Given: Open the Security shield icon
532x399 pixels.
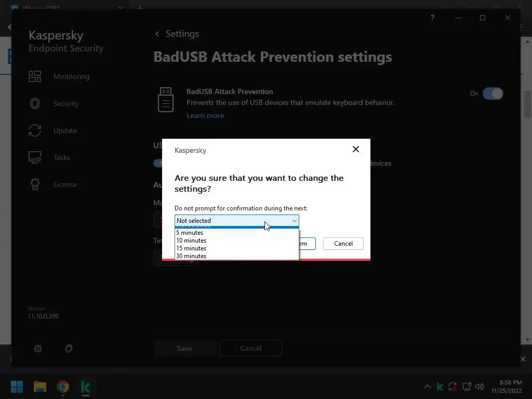Looking at the screenshot, I should tap(35, 103).
